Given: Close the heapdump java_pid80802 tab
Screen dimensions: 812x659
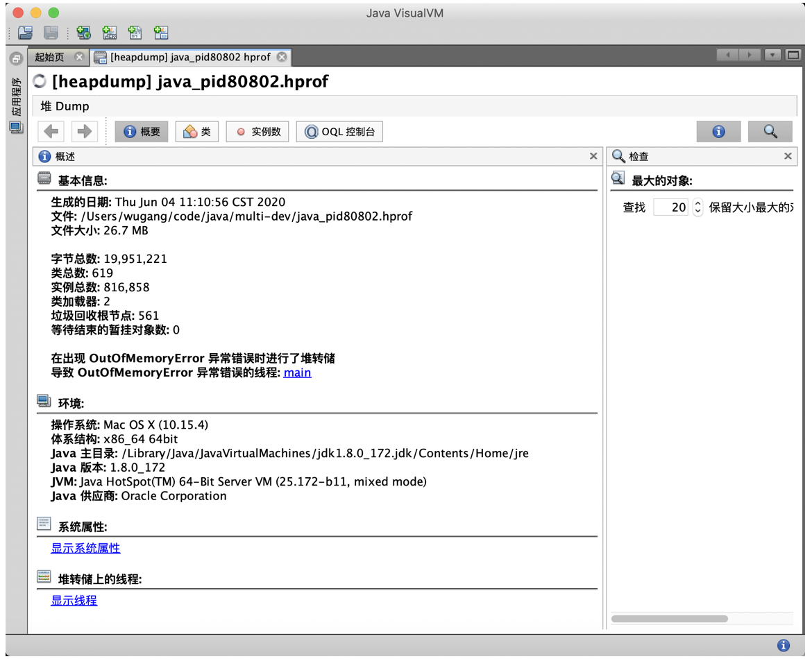Looking at the screenshot, I should tap(282, 56).
